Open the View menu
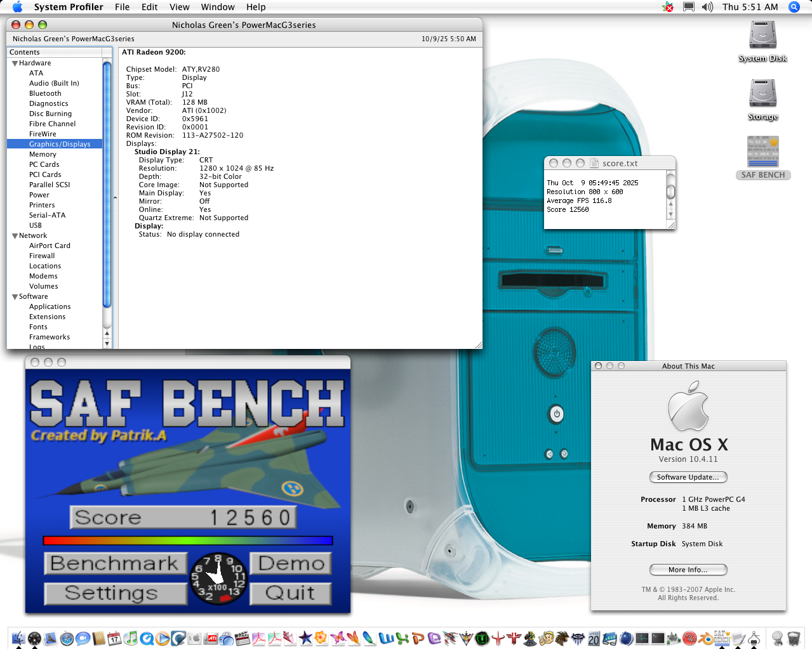This screenshot has width=812, height=649. [179, 7]
